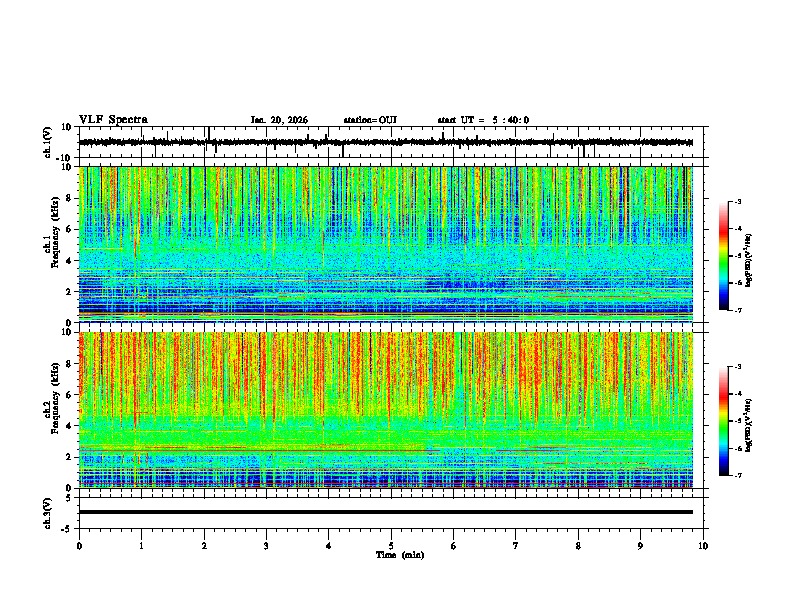Click the "Time (min)" axis label
Image resolution: width=792 pixels, height=612 pixels.
click(x=400, y=555)
